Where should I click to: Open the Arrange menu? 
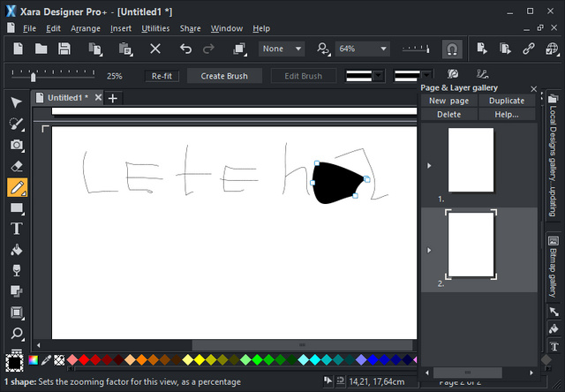point(86,28)
